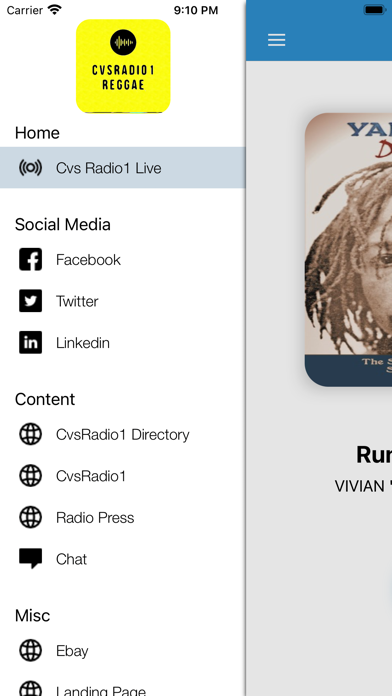392x696 pixels.
Task: Open the Chat menu item
Action: click(123, 559)
